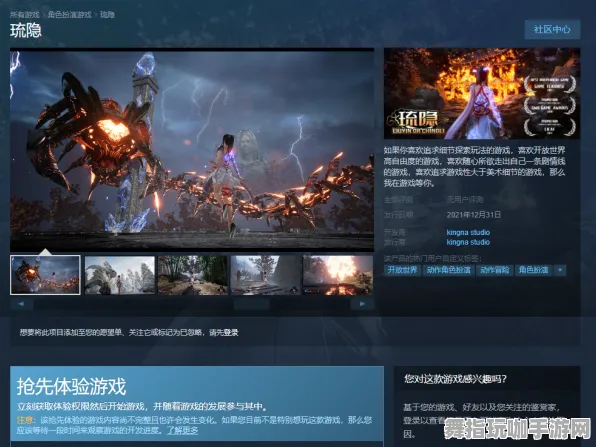
Task: Click the 请先登录 login link
Action: 224,333
